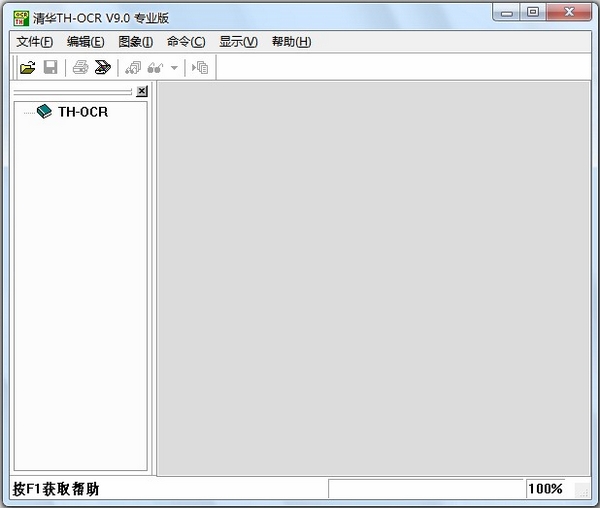The image size is (600, 508).
Task: Minimize the TH-OCR window
Action: 507,13
